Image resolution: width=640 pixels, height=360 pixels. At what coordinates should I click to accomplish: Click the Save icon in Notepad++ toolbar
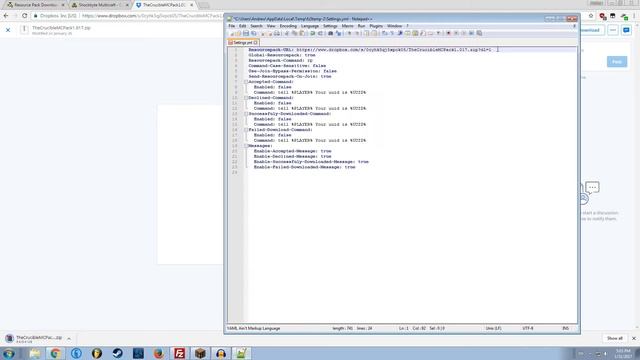pos(246,33)
